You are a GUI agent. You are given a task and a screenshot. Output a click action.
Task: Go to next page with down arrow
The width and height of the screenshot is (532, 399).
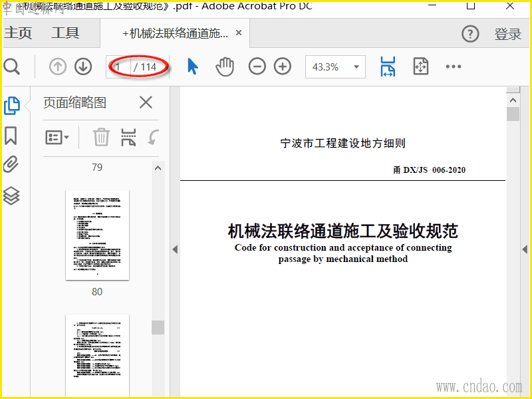(83, 66)
